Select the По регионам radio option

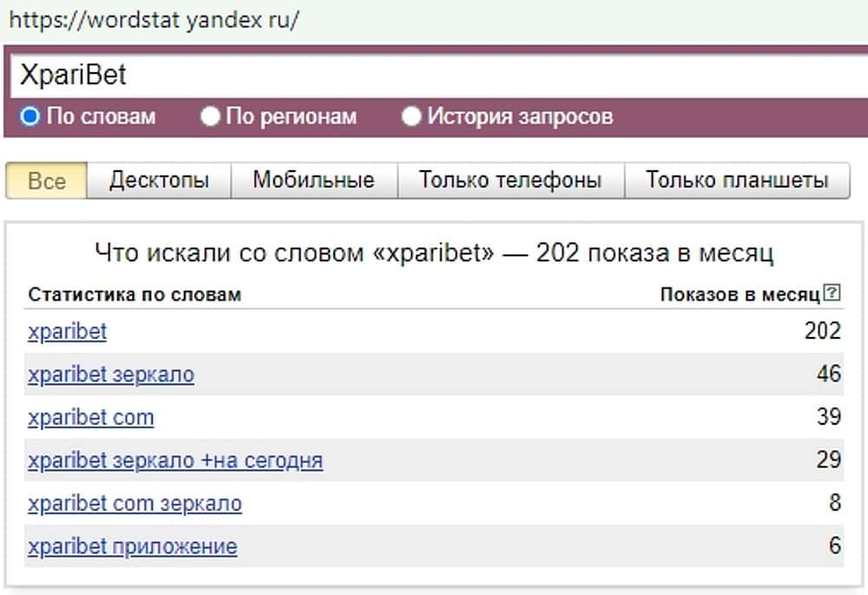pyautogui.click(x=210, y=116)
